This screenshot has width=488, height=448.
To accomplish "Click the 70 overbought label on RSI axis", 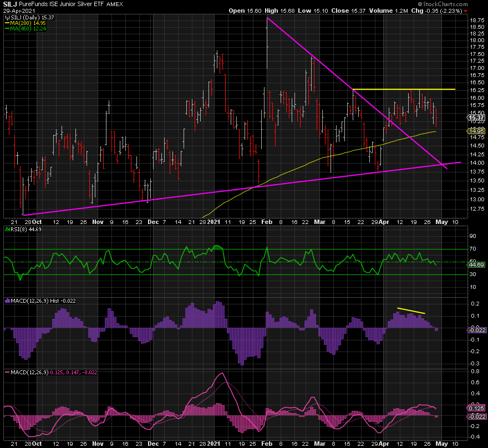I will point(472,249).
